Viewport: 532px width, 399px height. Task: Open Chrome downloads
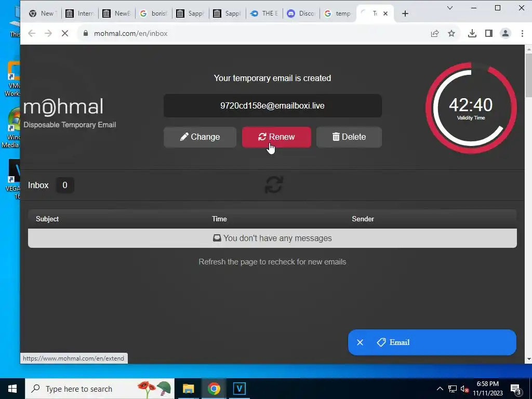[x=472, y=33]
